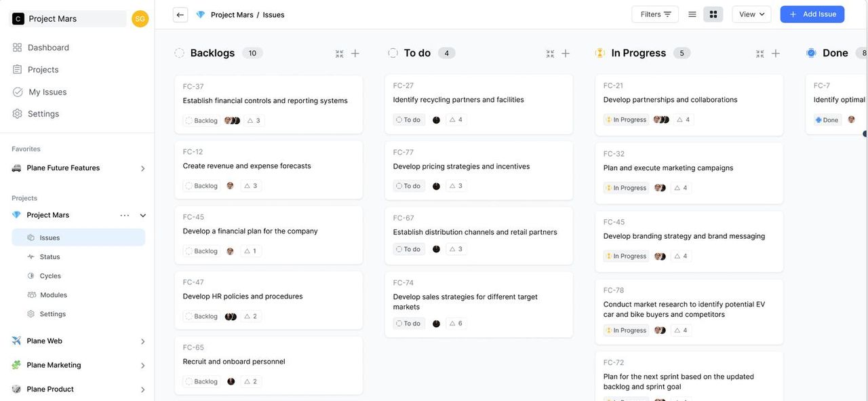Screen dimensions: 868x401
Task: Open the FC-12 revenue forecasts card
Action: [268, 166]
